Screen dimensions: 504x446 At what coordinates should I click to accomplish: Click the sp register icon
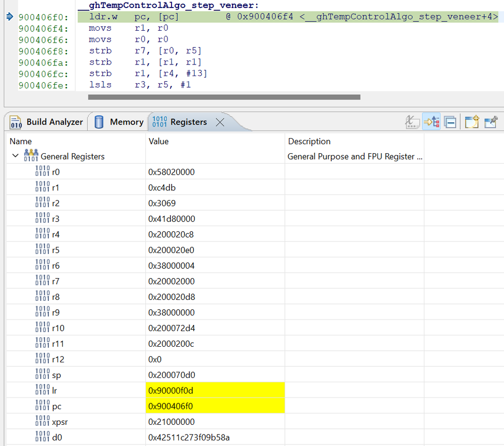(x=42, y=374)
